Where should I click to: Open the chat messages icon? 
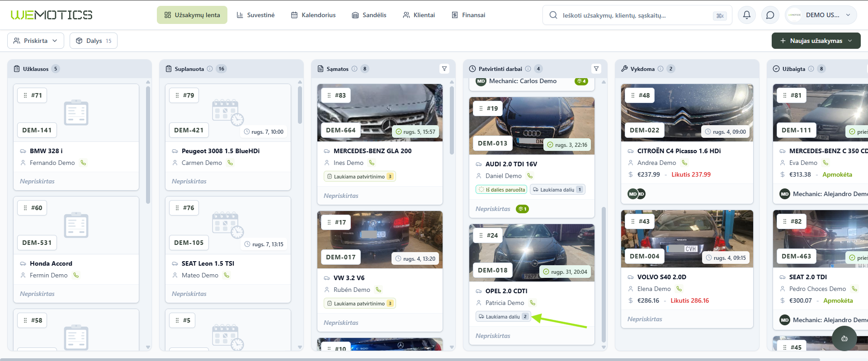pyautogui.click(x=770, y=15)
